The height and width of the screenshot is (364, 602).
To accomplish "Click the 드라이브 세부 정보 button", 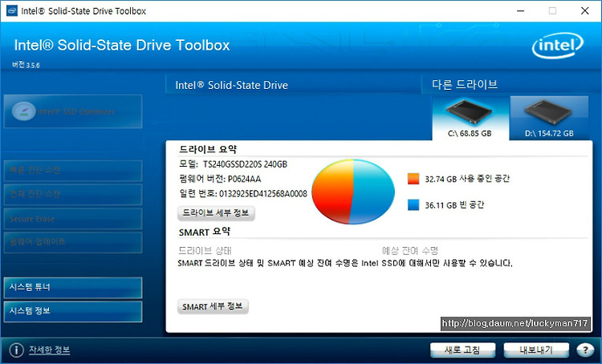I will pyautogui.click(x=216, y=213).
